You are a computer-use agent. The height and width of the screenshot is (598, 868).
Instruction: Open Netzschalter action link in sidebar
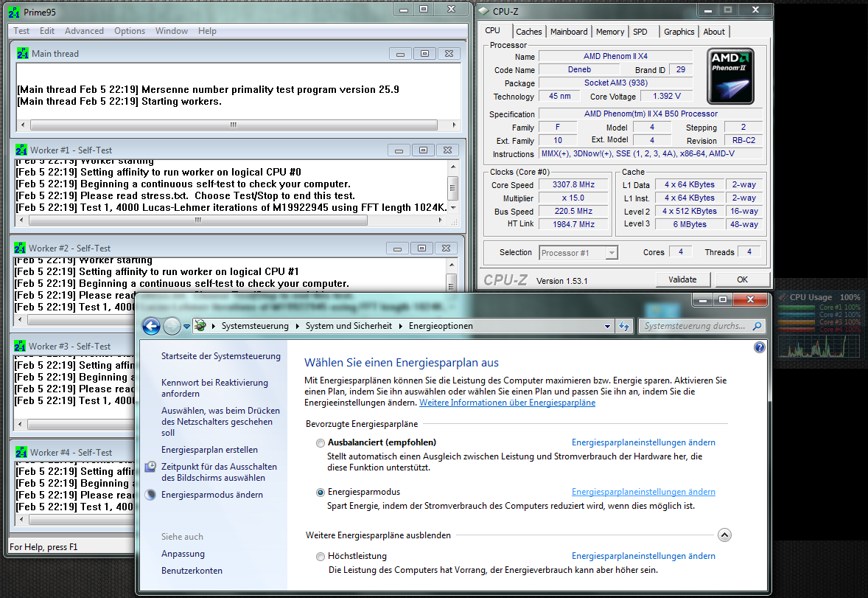(220, 422)
